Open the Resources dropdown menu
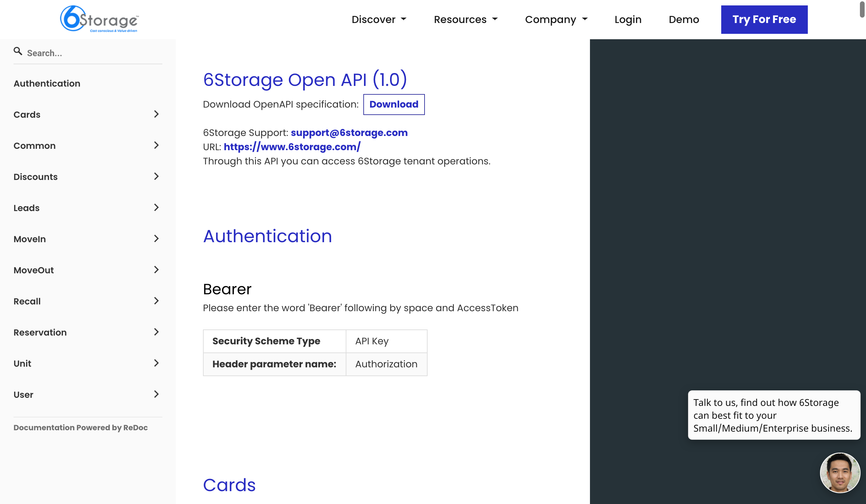 tap(466, 20)
